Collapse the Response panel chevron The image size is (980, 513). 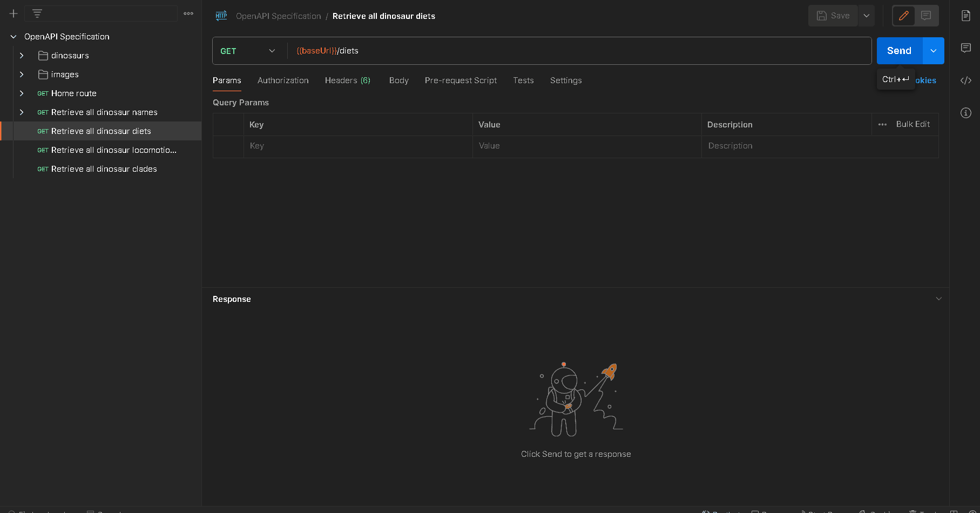coord(938,299)
